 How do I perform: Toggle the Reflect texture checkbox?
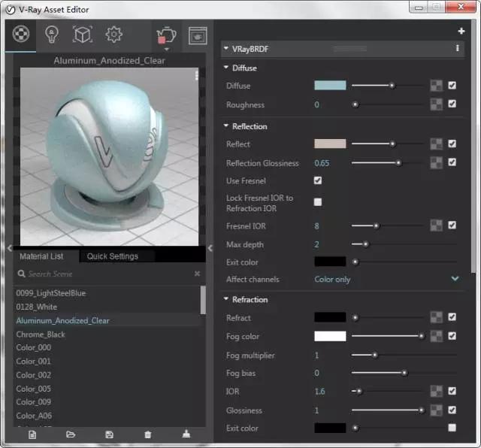pos(452,144)
